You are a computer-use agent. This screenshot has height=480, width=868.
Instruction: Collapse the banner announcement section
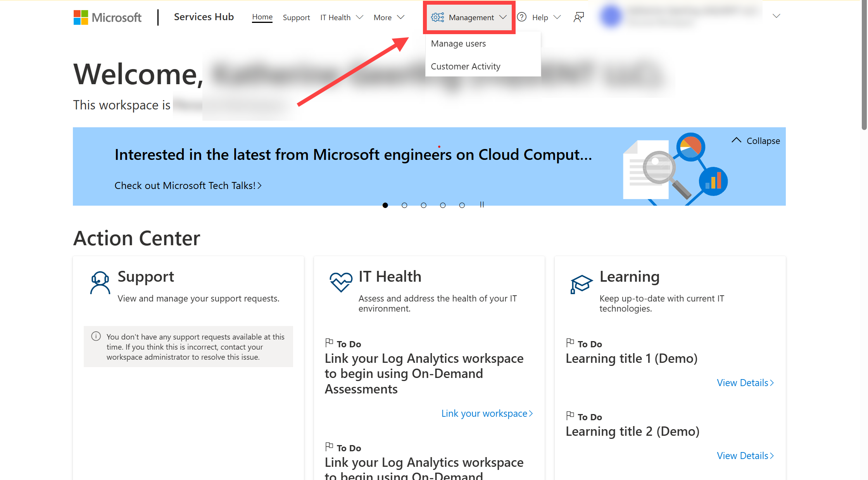point(756,141)
